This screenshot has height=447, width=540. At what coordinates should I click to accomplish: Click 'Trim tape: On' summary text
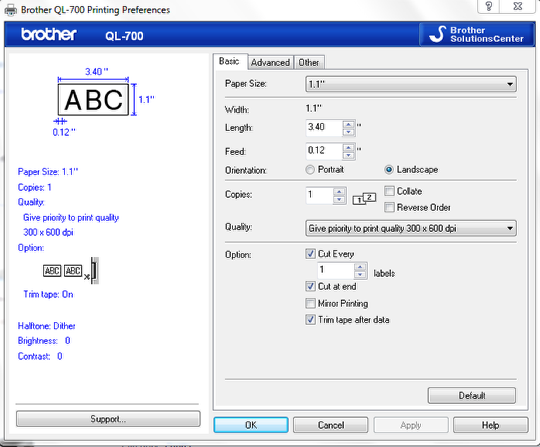(48, 294)
